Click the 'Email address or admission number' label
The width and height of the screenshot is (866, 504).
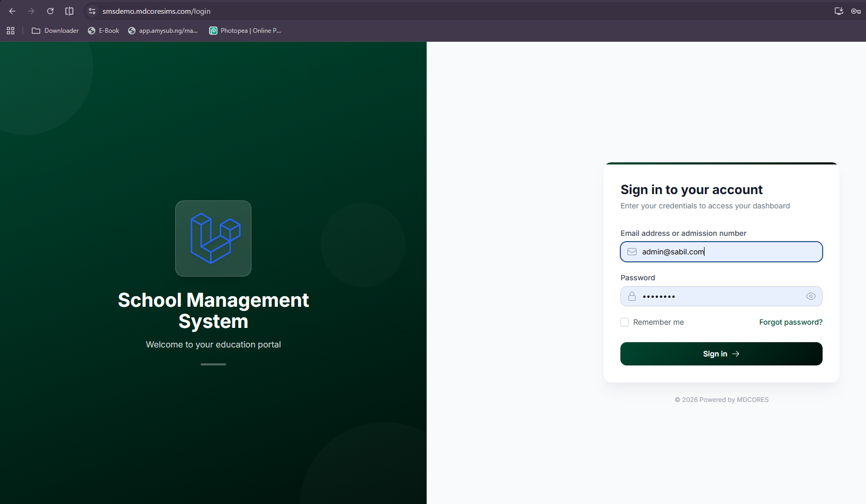coord(683,233)
